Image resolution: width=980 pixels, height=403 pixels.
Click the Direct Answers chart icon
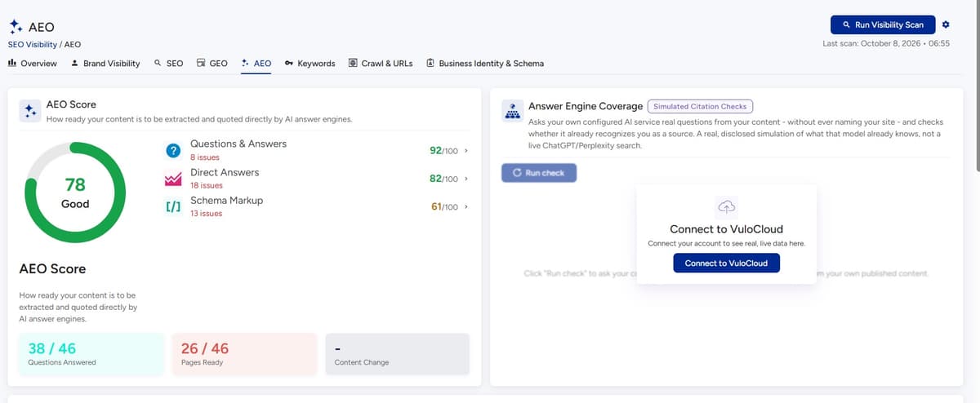coord(172,179)
